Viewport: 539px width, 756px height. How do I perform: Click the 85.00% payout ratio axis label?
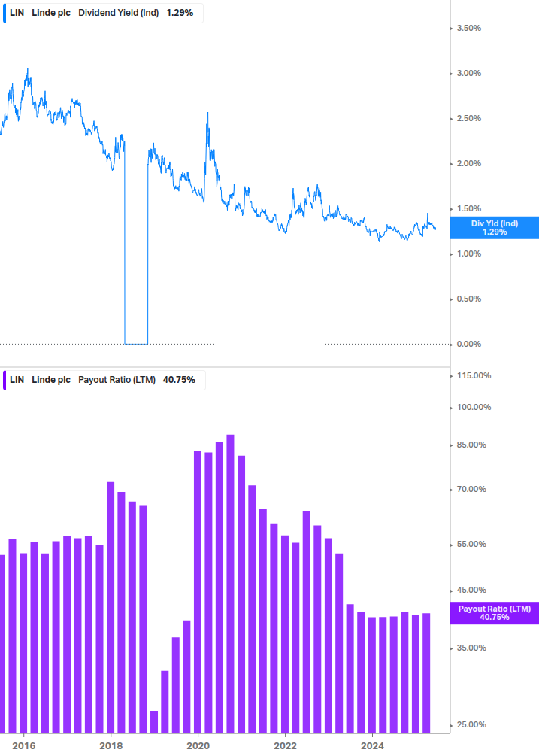click(x=471, y=445)
